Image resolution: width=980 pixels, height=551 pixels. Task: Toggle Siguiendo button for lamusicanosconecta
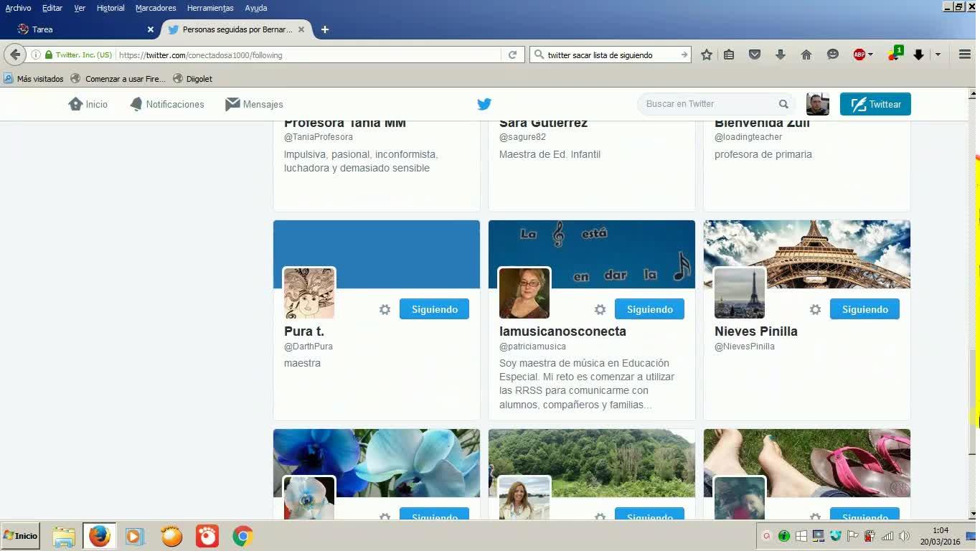pos(649,309)
